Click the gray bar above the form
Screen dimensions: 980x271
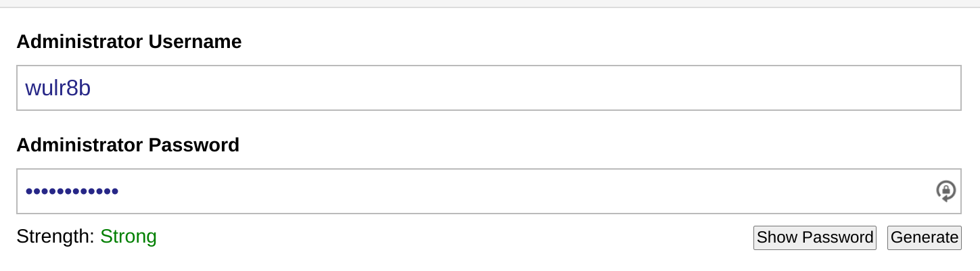pos(490,3)
